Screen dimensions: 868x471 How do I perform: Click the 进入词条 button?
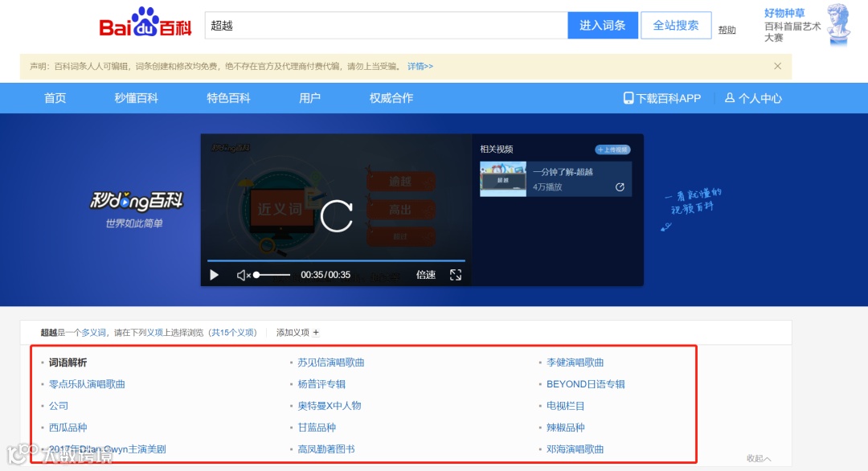(602, 25)
